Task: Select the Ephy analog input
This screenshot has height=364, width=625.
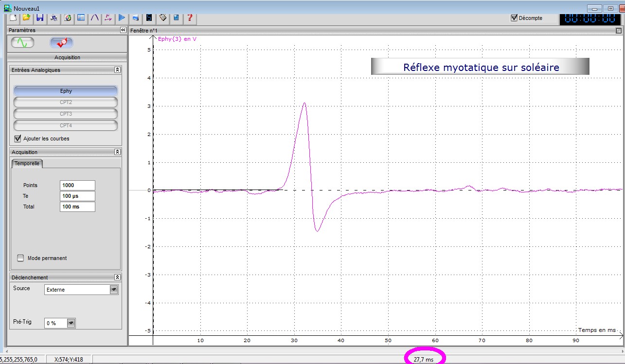Action: pos(66,91)
